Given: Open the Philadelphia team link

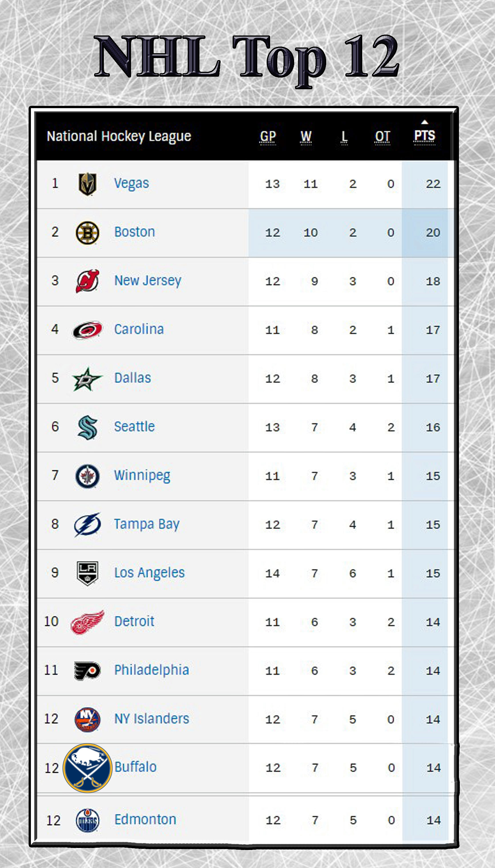Looking at the screenshot, I should click(152, 670).
